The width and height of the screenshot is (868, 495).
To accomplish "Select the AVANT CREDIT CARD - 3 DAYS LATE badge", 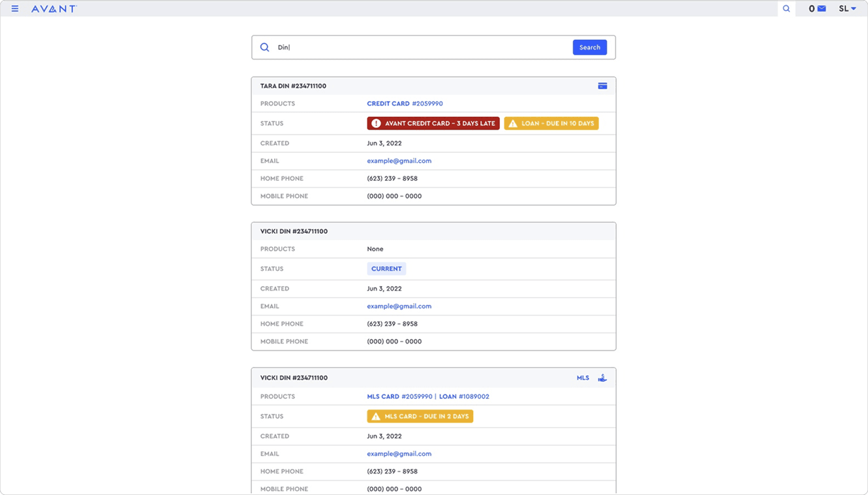I will (433, 123).
